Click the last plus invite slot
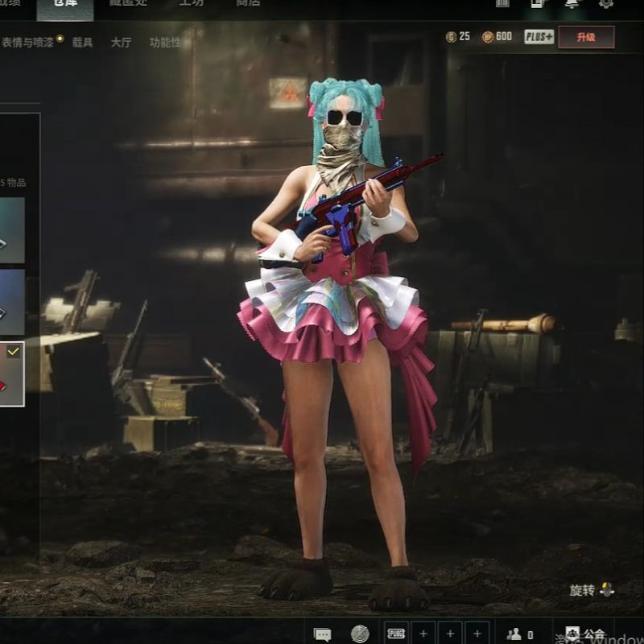The width and height of the screenshot is (644, 644). (477, 634)
